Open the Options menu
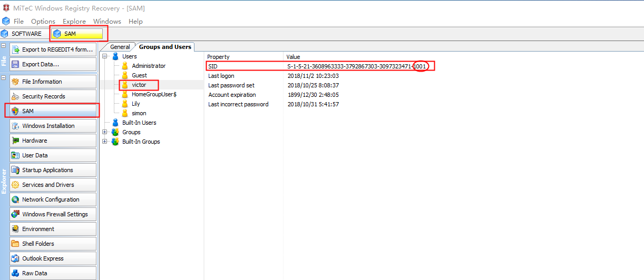This screenshot has height=280, width=644. (43, 22)
